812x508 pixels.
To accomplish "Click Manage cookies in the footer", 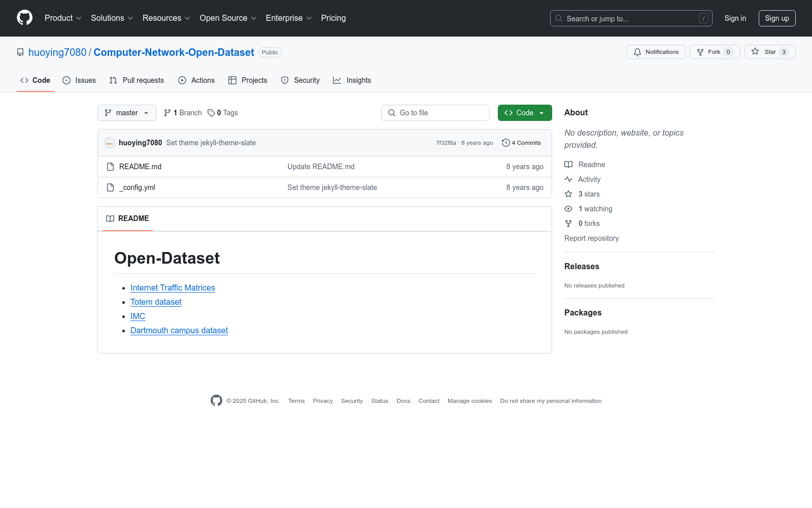I will click(469, 401).
